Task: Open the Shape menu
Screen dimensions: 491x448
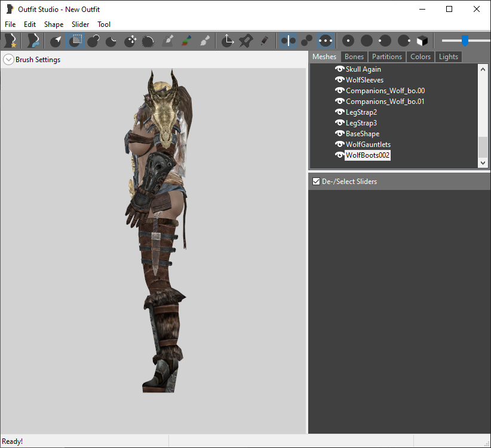Action: click(54, 24)
